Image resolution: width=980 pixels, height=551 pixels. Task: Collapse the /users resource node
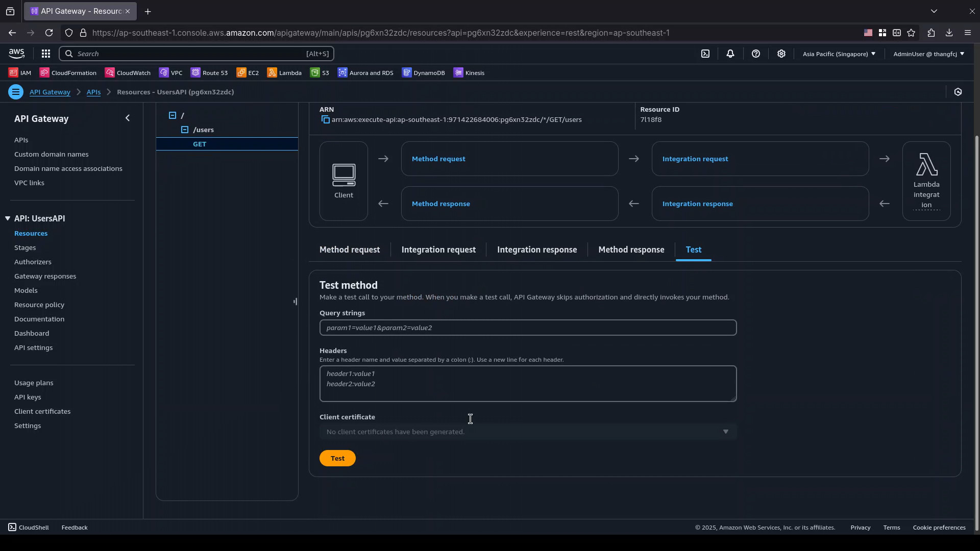[185, 130]
